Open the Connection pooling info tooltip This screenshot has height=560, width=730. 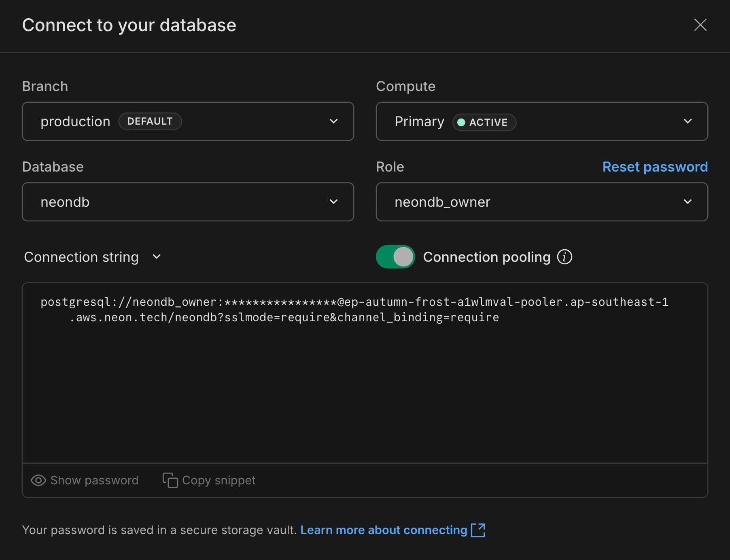565,257
